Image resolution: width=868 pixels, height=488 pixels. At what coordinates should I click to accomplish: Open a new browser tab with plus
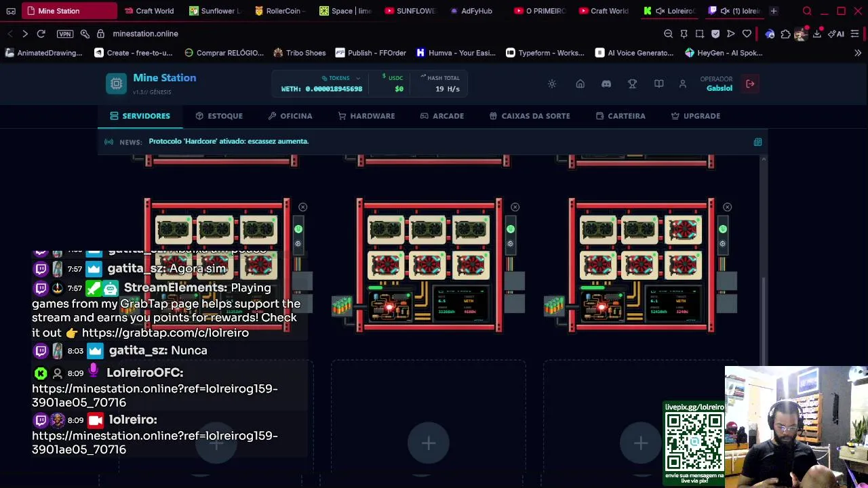tap(774, 11)
